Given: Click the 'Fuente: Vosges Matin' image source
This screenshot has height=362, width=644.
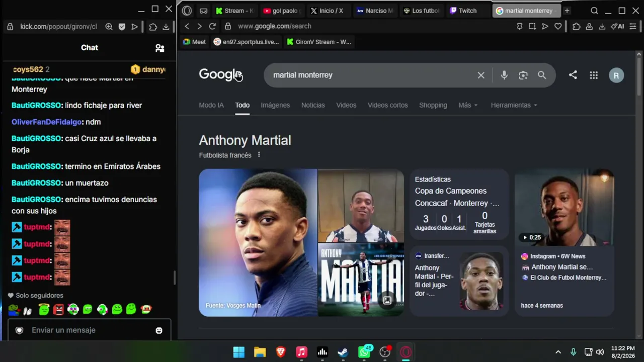Looking at the screenshot, I should [x=233, y=305].
